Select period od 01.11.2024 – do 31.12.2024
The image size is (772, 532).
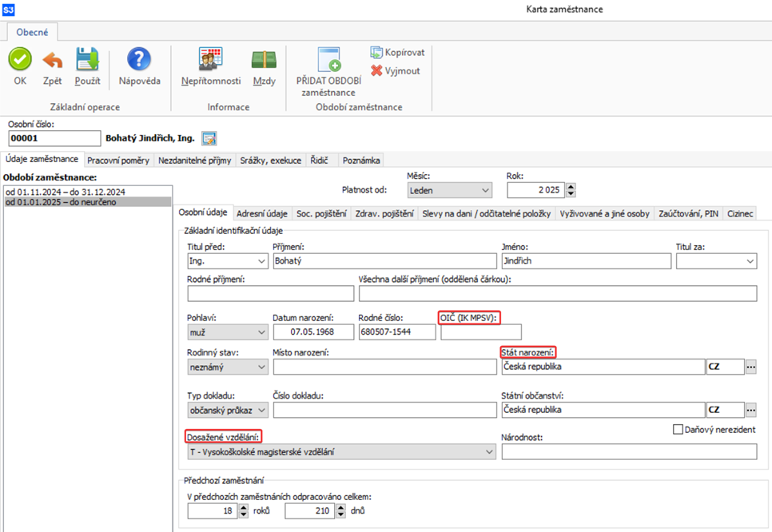(65, 192)
